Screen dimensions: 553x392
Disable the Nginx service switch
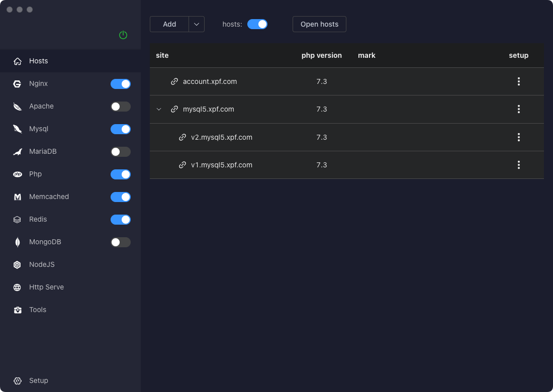click(121, 84)
